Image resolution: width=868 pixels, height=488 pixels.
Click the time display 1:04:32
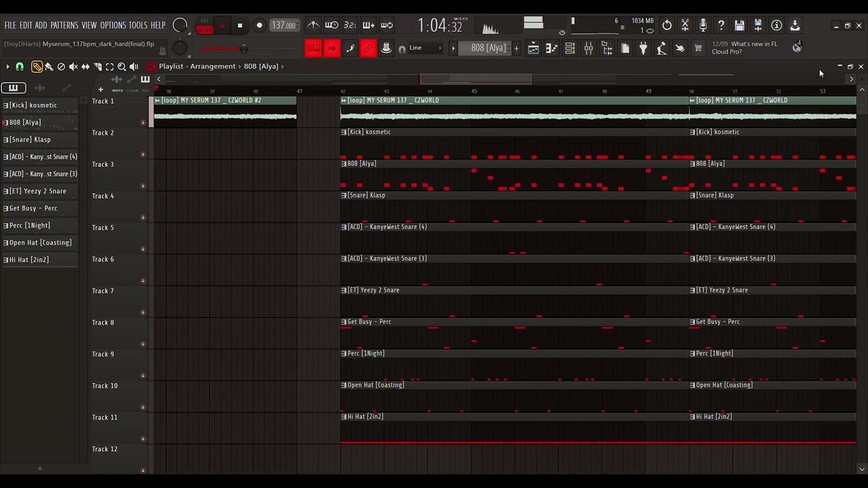point(440,26)
